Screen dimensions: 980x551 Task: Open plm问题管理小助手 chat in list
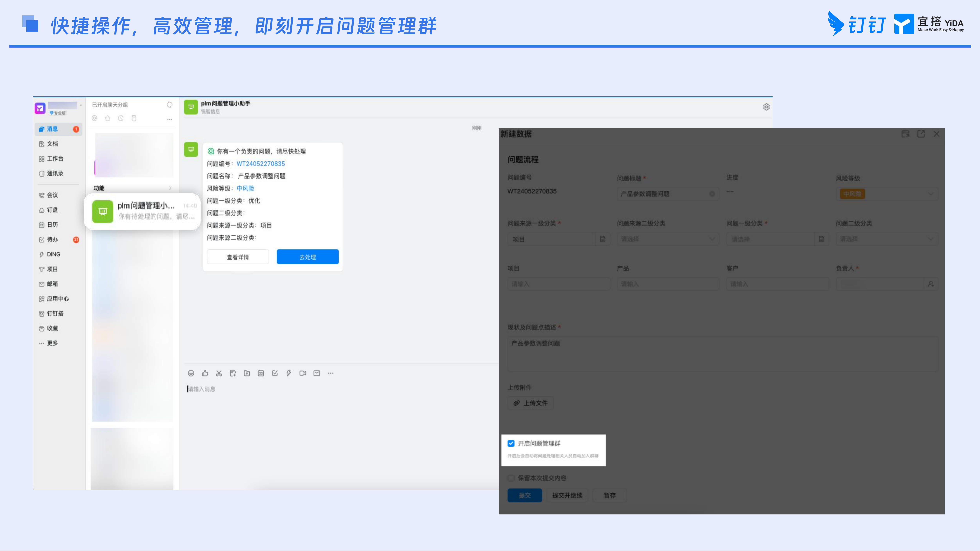coord(142,211)
